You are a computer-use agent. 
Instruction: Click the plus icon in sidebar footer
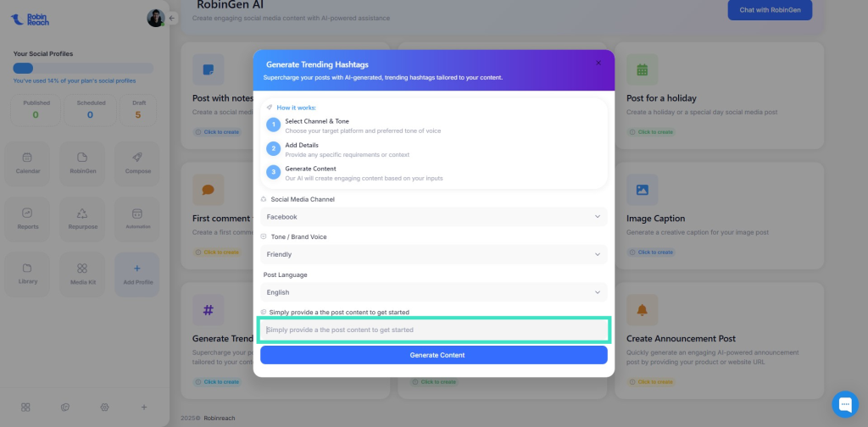[x=144, y=407]
